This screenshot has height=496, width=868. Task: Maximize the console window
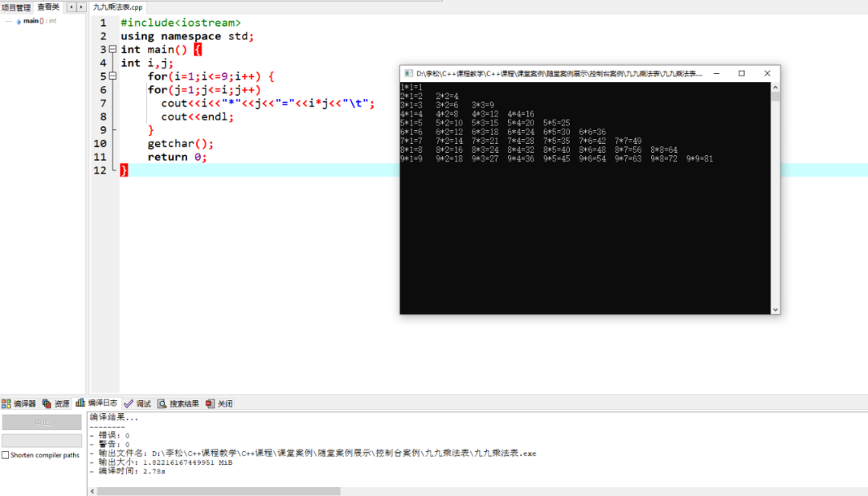click(742, 74)
